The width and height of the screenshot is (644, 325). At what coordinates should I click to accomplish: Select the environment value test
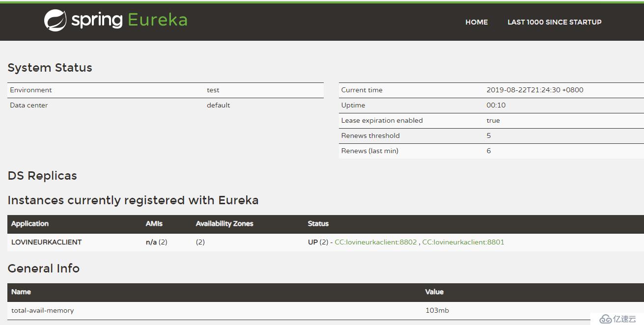[x=213, y=90]
